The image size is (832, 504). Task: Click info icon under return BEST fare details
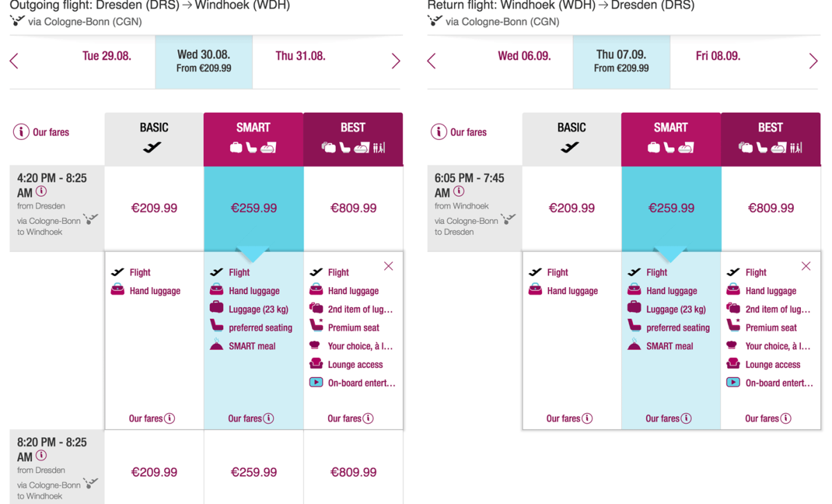point(786,419)
